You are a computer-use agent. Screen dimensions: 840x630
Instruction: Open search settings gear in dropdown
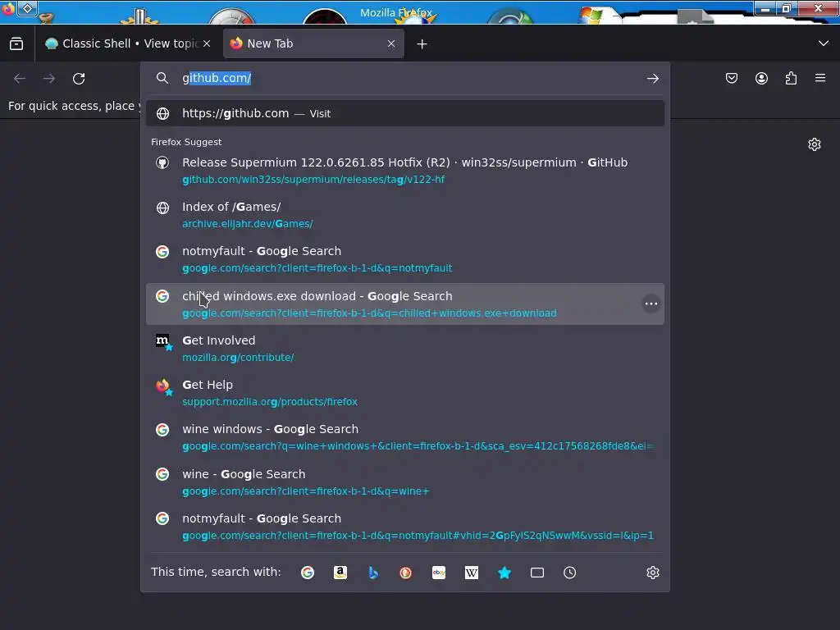pos(652,573)
